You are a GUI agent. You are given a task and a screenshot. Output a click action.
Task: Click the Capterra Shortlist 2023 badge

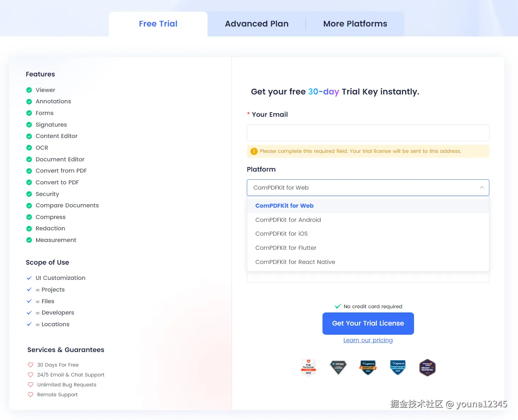(368, 368)
